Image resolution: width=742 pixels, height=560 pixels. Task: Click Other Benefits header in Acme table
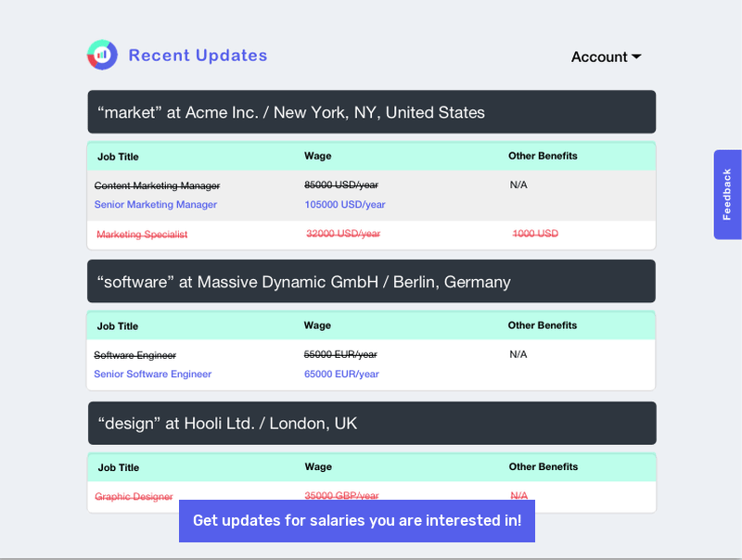543,156
